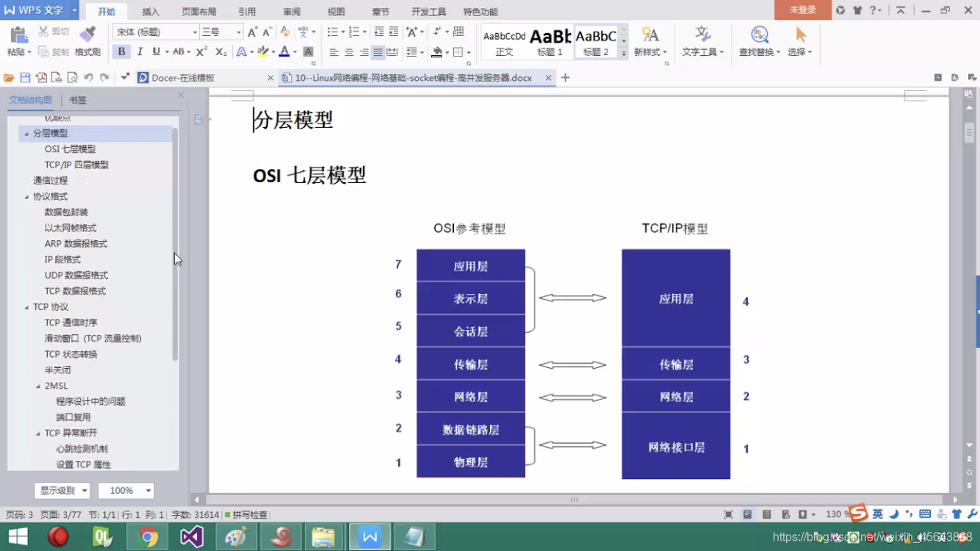The width and height of the screenshot is (980, 551).
Task: Clear formatting with the eraser A icon
Action: 285,32
